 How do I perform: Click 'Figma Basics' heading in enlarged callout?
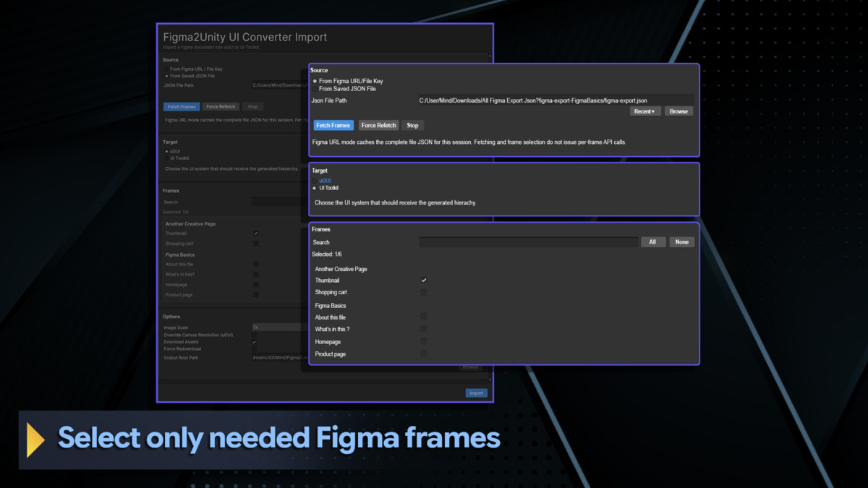coord(331,306)
